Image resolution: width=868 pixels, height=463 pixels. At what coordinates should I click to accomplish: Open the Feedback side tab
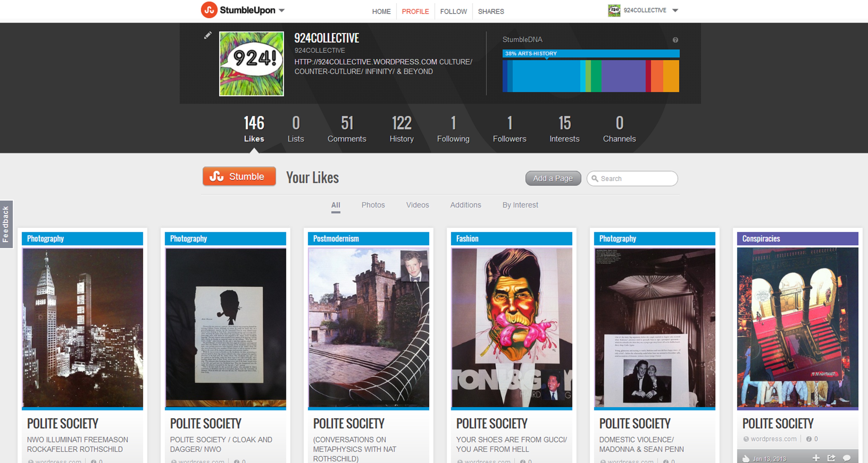[6, 224]
